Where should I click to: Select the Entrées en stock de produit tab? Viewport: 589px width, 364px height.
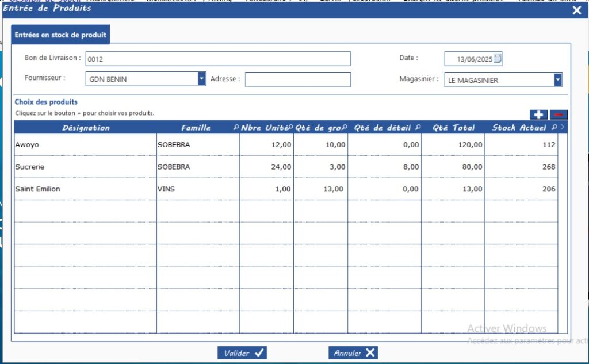pos(60,35)
